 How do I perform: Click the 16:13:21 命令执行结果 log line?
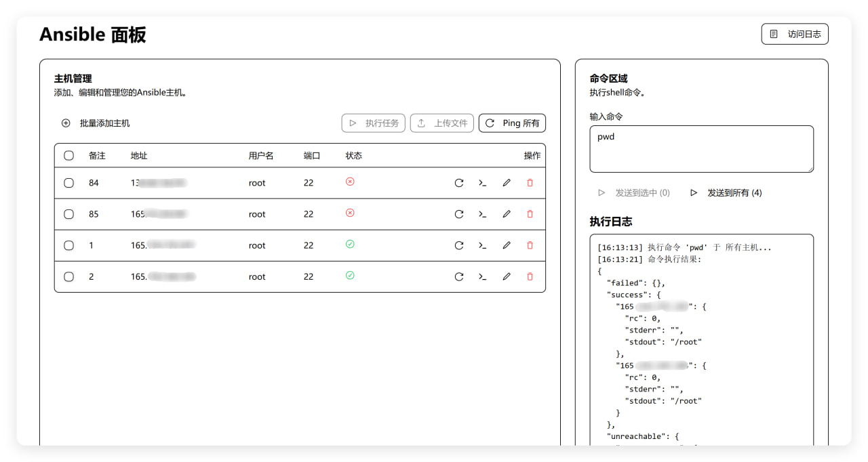pyautogui.click(x=650, y=259)
